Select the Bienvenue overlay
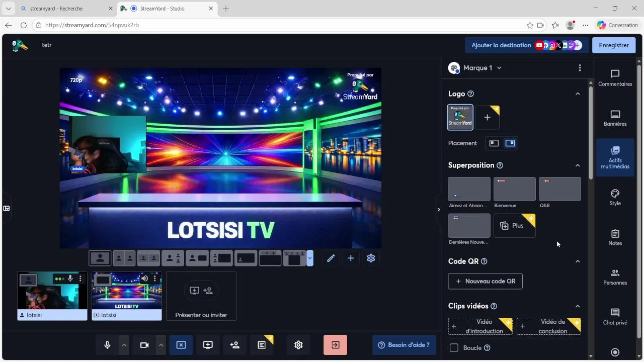 pyautogui.click(x=514, y=189)
